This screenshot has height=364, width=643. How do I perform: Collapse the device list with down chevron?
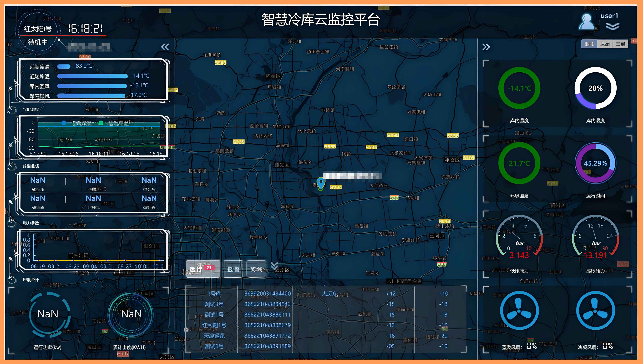[x=274, y=266]
